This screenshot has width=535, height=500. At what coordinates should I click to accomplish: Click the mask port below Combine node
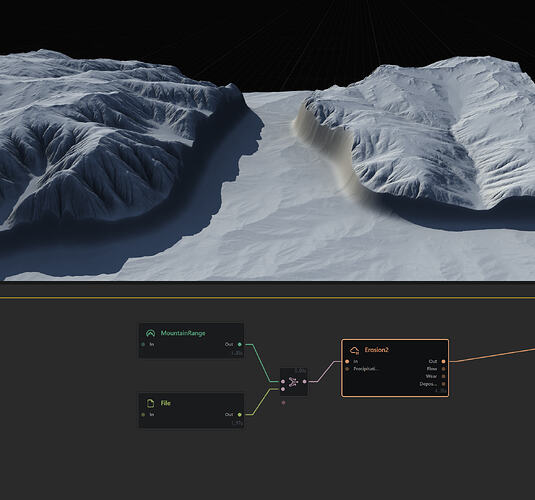pos(284,403)
